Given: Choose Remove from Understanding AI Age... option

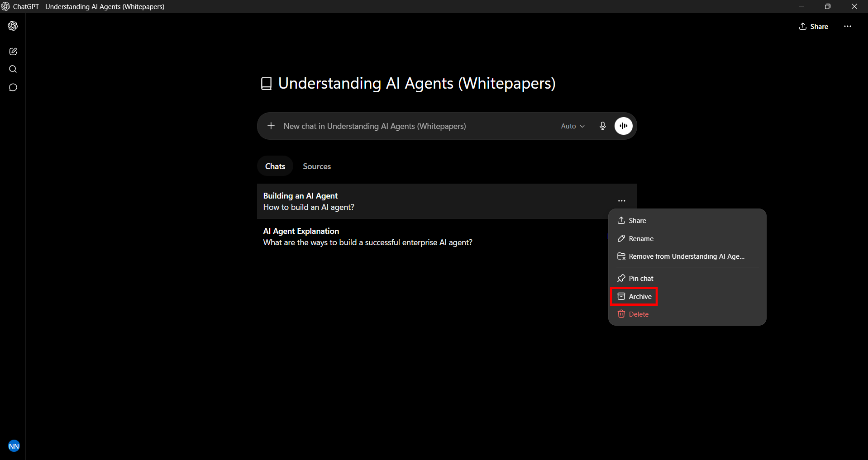Looking at the screenshot, I should (x=687, y=256).
